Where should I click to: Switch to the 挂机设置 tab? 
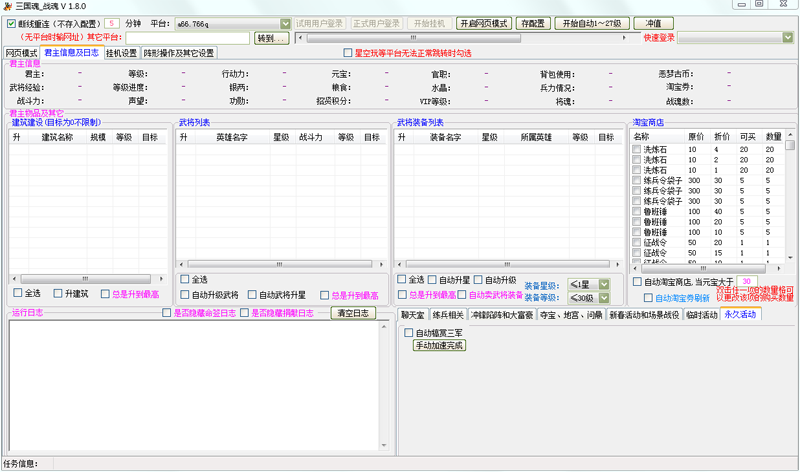(121, 53)
